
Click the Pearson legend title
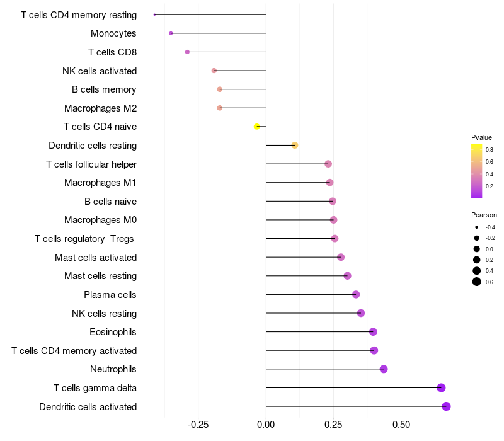484,215
